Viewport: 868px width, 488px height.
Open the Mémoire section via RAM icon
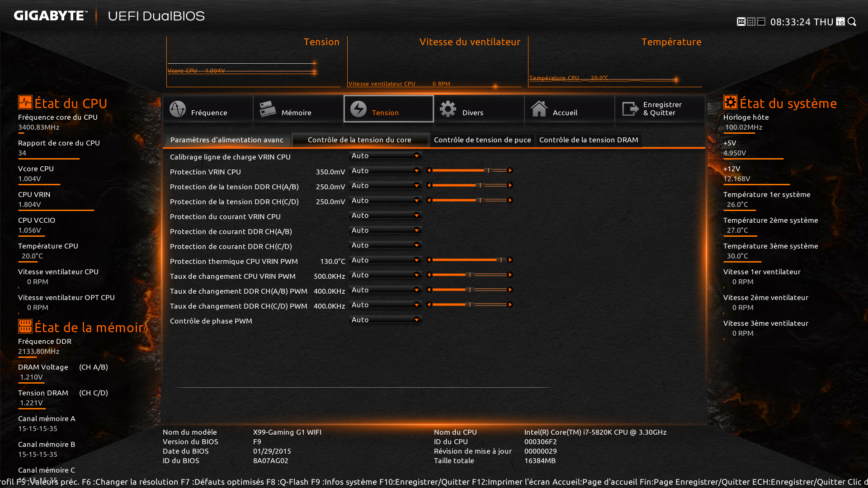268,109
